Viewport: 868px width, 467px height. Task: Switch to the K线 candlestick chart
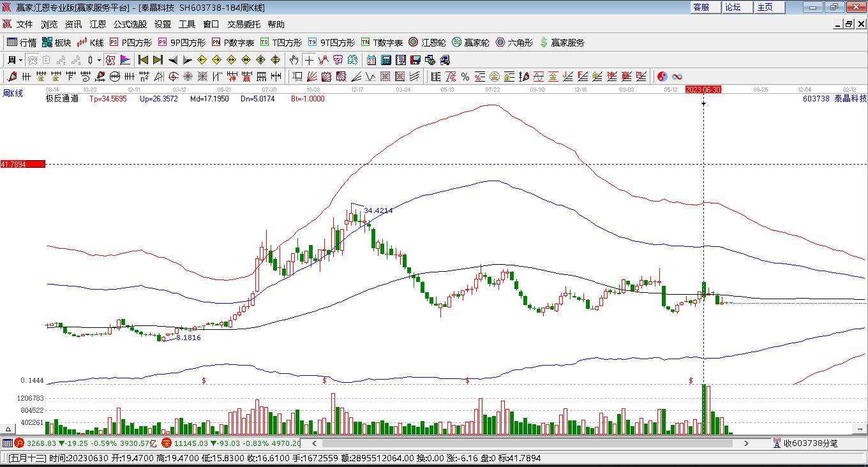pos(90,43)
